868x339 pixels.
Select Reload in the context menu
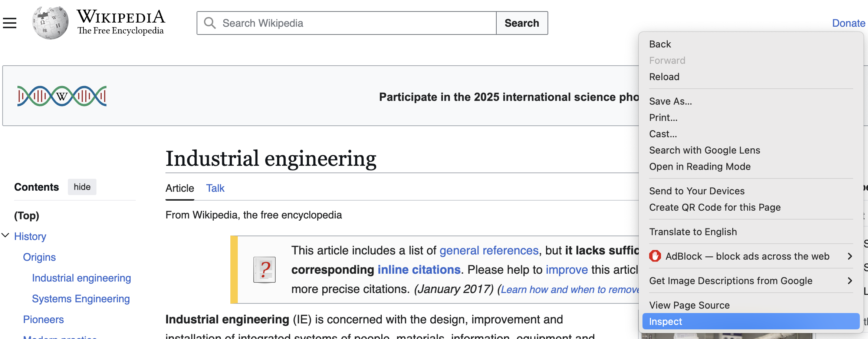coord(664,77)
